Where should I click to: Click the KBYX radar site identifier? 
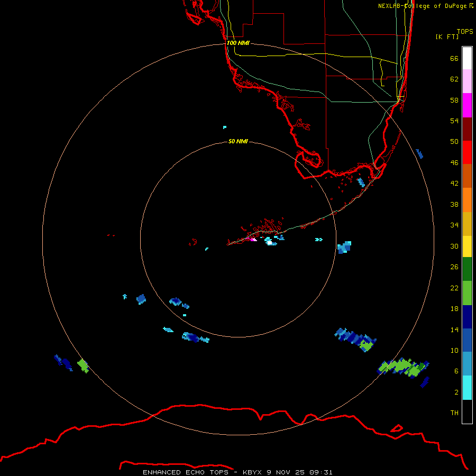click(x=252, y=472)
